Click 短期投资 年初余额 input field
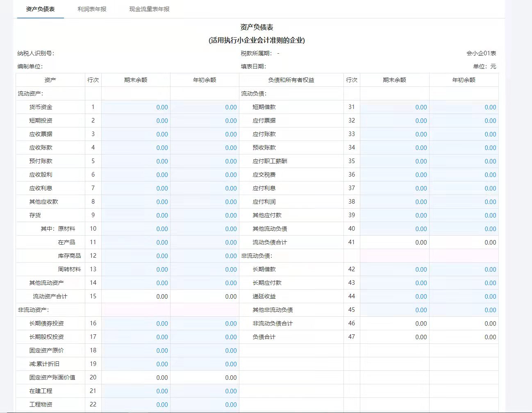 point(205,121)
